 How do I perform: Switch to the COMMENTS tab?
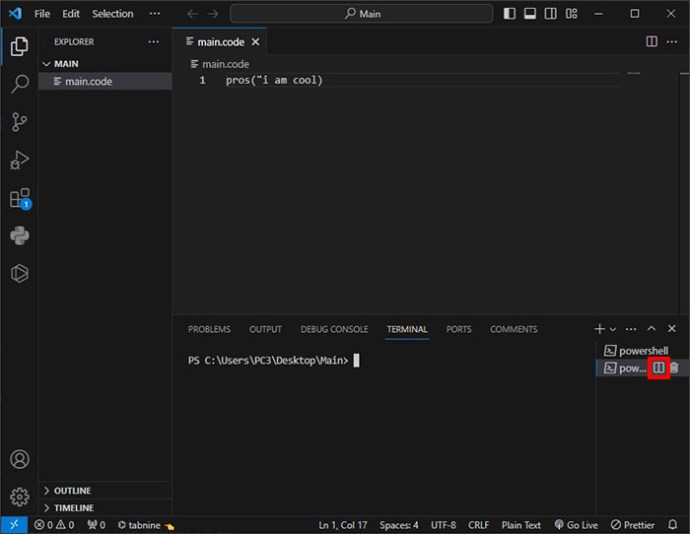pos(514,329)
